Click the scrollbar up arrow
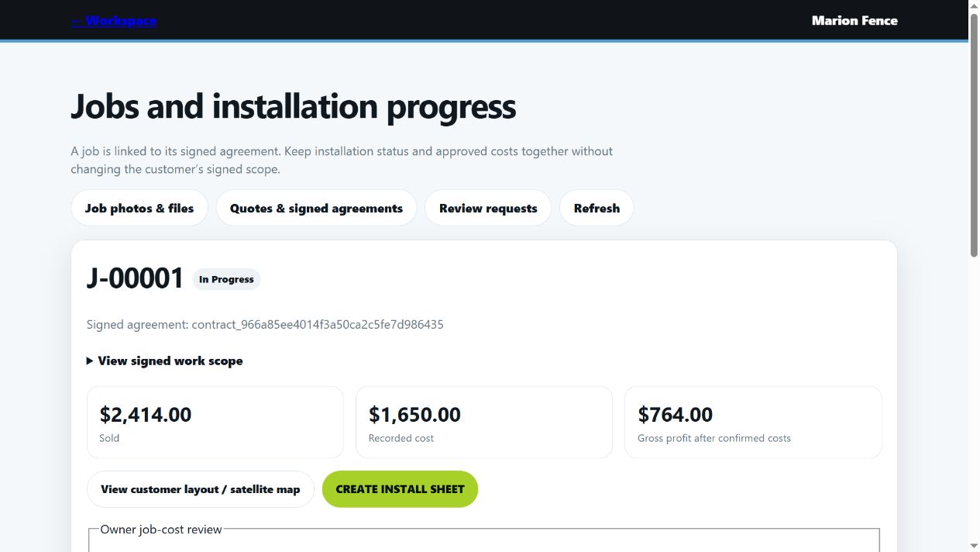This screenshot has width=980, height=552. pos(974,6)
